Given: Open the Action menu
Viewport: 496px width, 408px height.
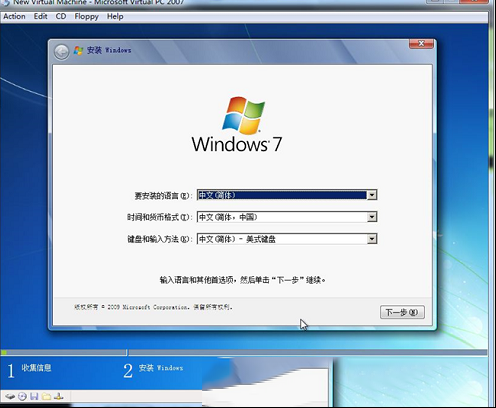Looking at the screenshot, I should 14,16.
